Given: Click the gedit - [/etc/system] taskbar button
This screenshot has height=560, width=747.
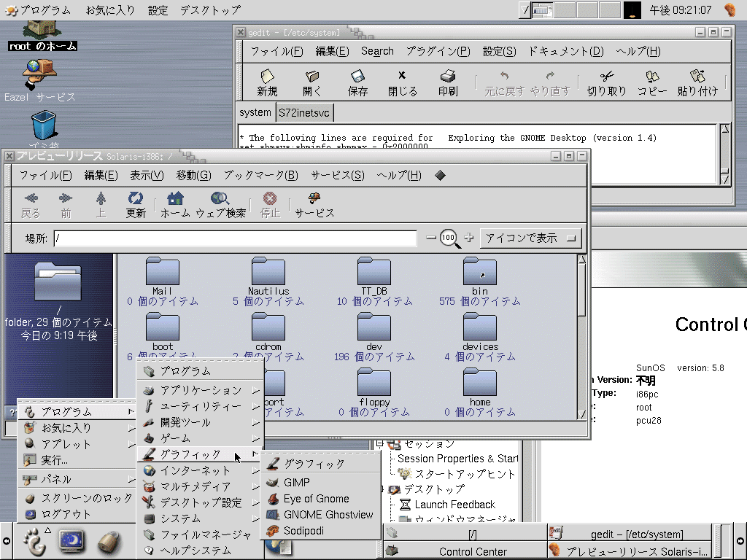Looking at the screenshot, I should pyautogui.click(x=630, y=534).
